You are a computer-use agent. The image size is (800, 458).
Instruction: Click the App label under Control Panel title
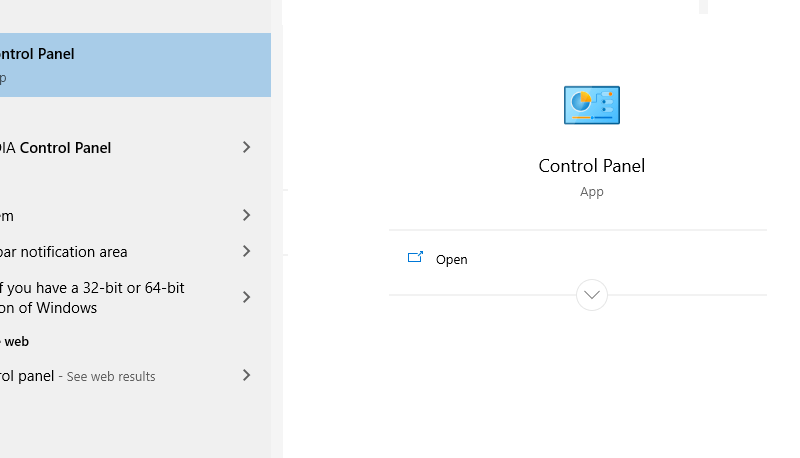click(591, 192)
